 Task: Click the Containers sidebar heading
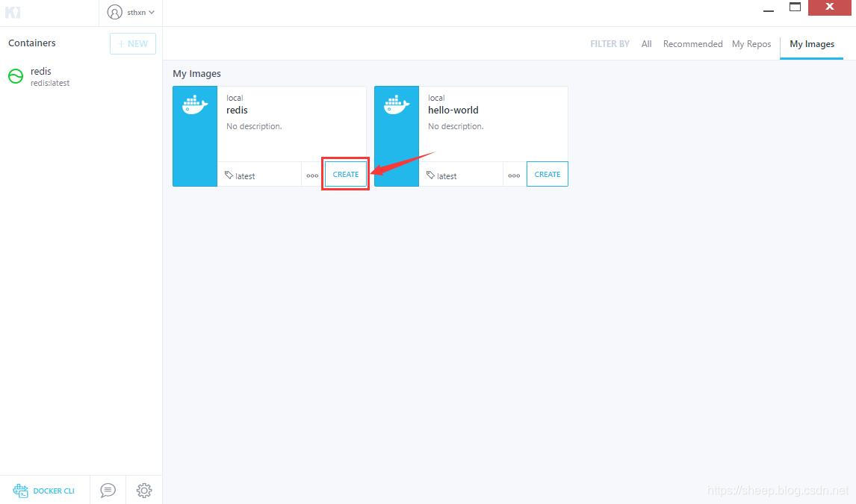click(31, 43)
